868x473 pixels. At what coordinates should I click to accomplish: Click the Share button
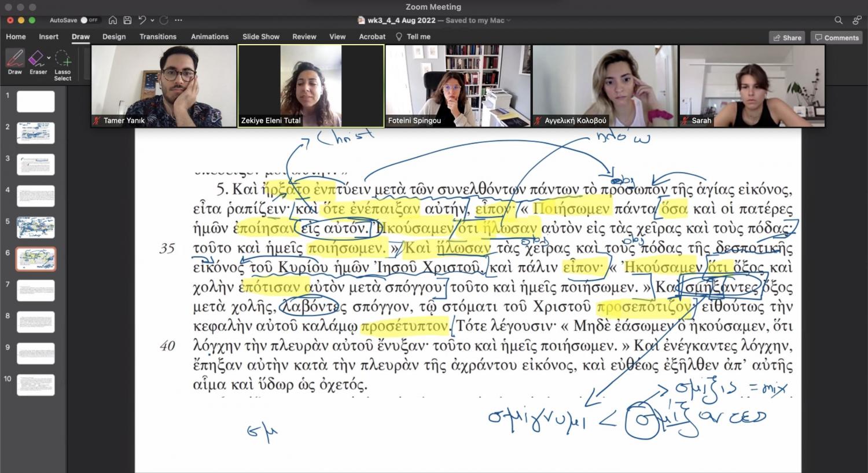tap(787, 38)
